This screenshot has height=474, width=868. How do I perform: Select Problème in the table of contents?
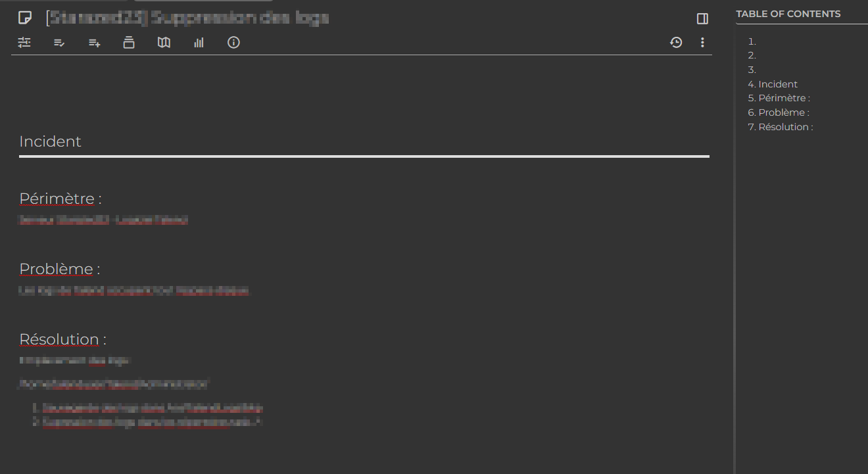coord(782,112)
